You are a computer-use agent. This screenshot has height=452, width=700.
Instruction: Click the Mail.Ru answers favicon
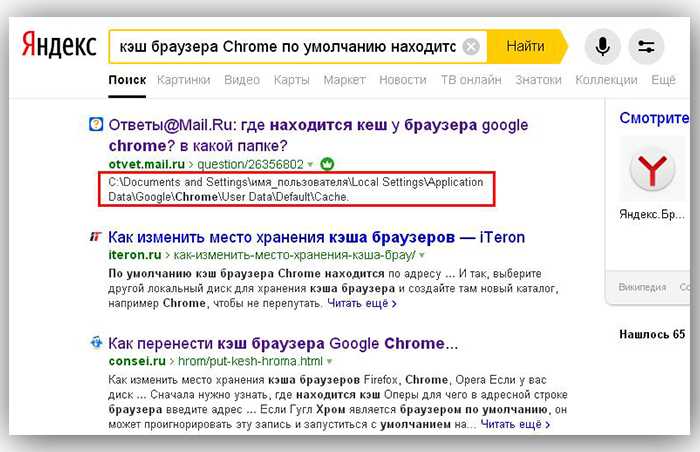coord(96,124)
